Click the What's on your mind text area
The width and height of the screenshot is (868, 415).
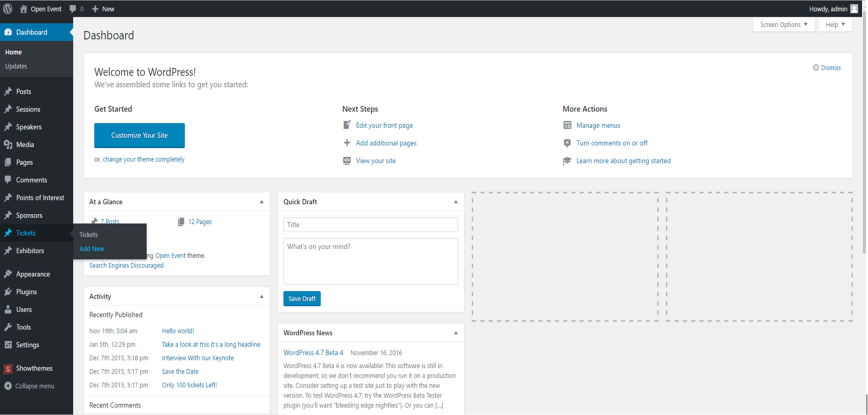click(x=370, y=262)
